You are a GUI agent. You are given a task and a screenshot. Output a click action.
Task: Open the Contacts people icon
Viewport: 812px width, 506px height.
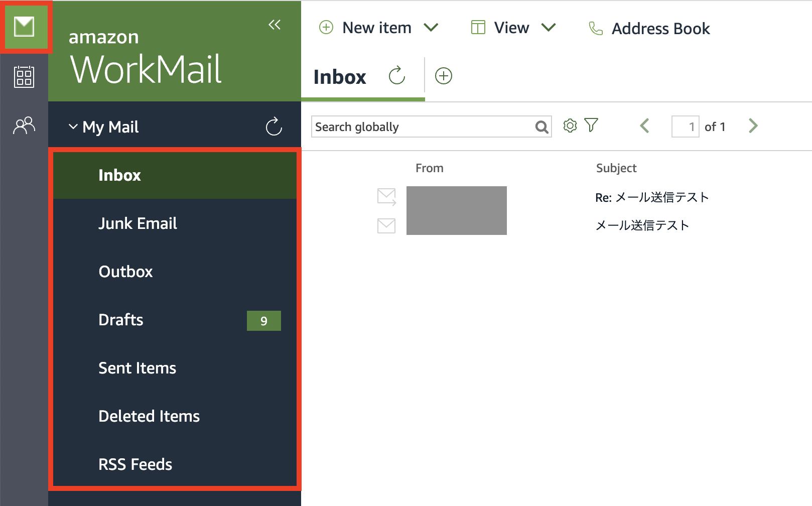24,125
